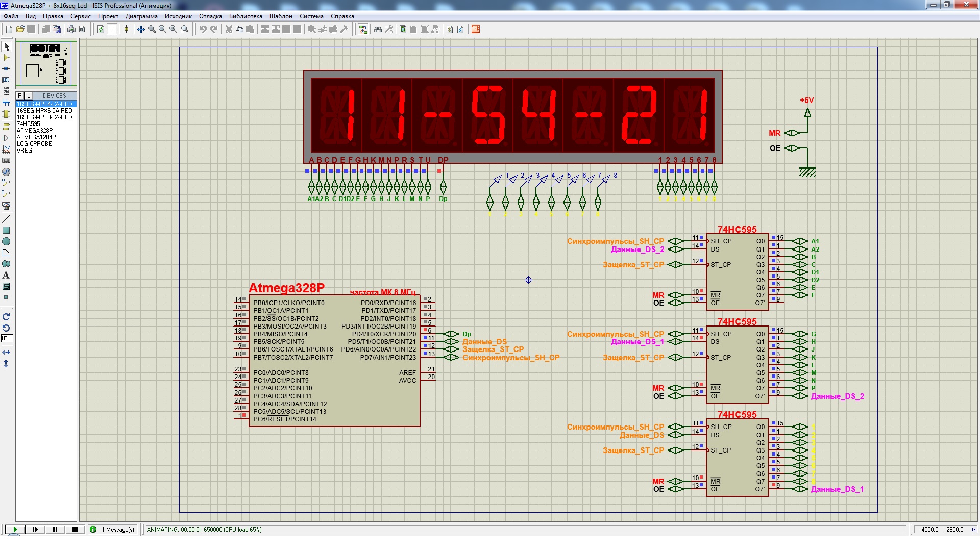Stop the animation with the stop button
980x551 pixels.
click(75, 530)
